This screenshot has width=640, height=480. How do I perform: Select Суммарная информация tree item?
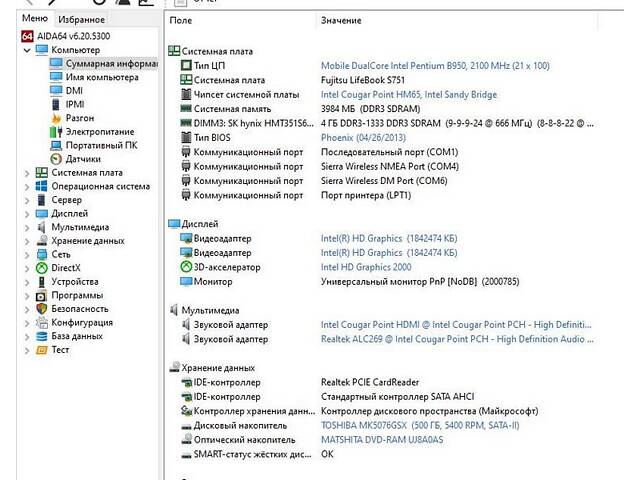click(x=104, y=64)
